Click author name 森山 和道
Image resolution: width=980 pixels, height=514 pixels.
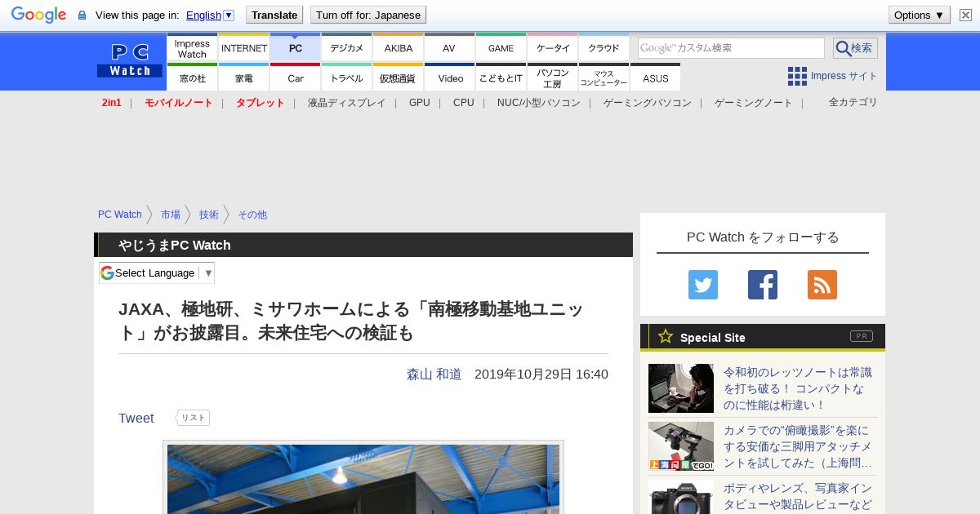click(434, 374)
